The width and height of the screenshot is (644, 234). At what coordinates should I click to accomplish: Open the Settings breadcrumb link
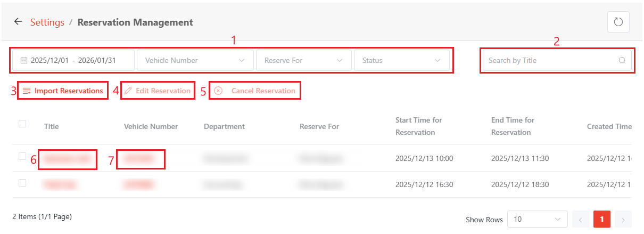pyautogui.click(x=47, y=22)
